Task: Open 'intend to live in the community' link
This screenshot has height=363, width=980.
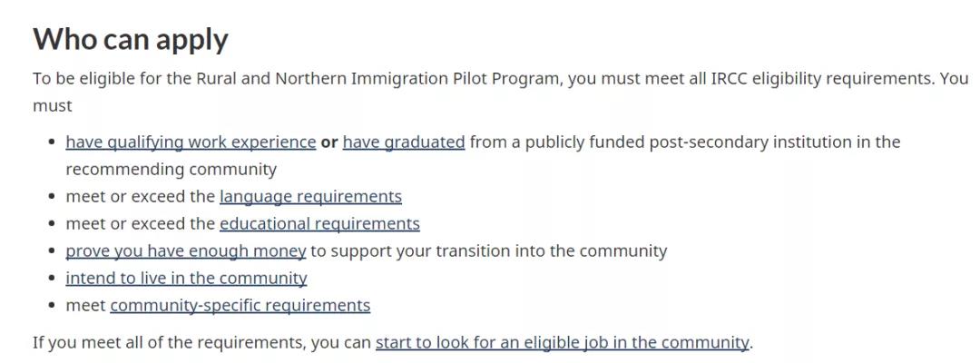Action: point(186,278)
